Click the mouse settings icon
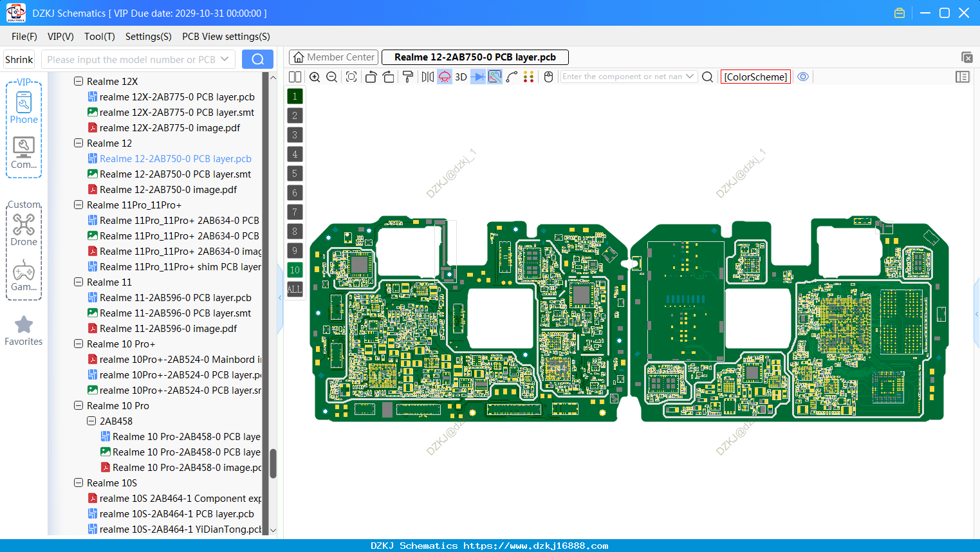Viewport: 980px width, 552px height. pos(548,77)
